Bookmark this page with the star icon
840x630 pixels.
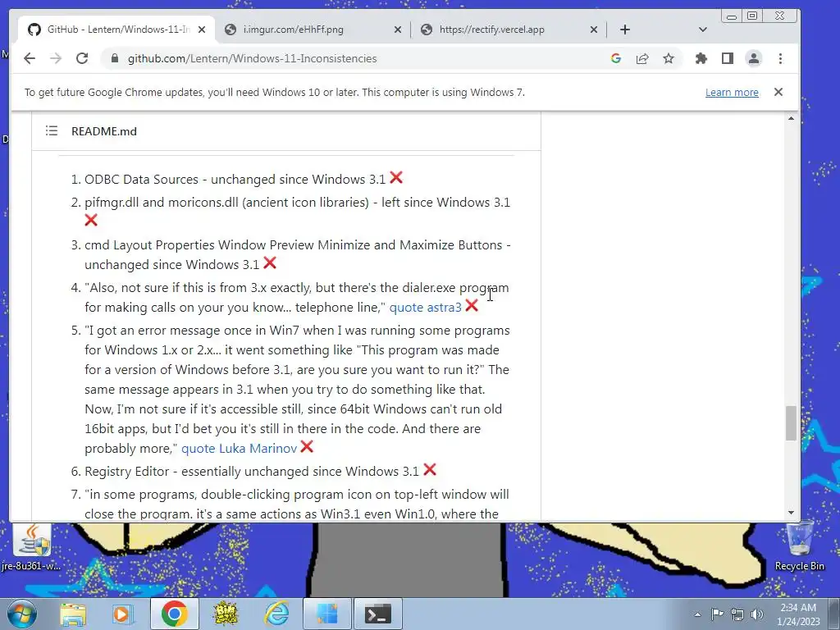[x=669, y=58]
